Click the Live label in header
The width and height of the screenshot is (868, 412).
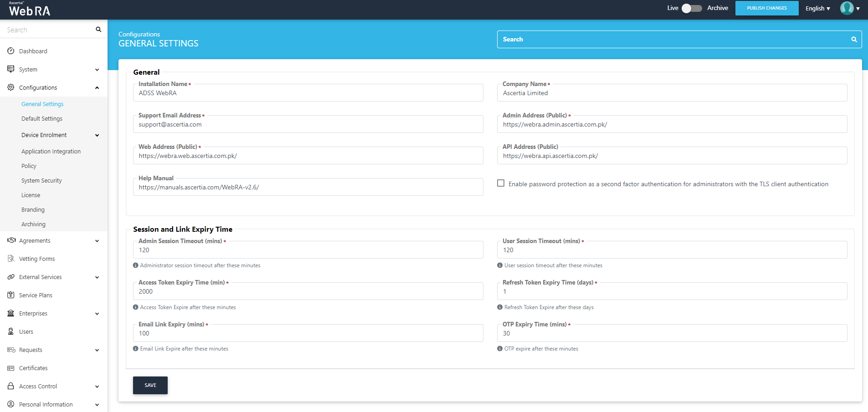673,8
